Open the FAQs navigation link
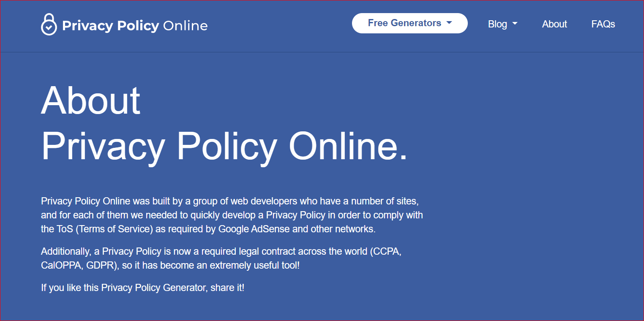 point(603,24)
